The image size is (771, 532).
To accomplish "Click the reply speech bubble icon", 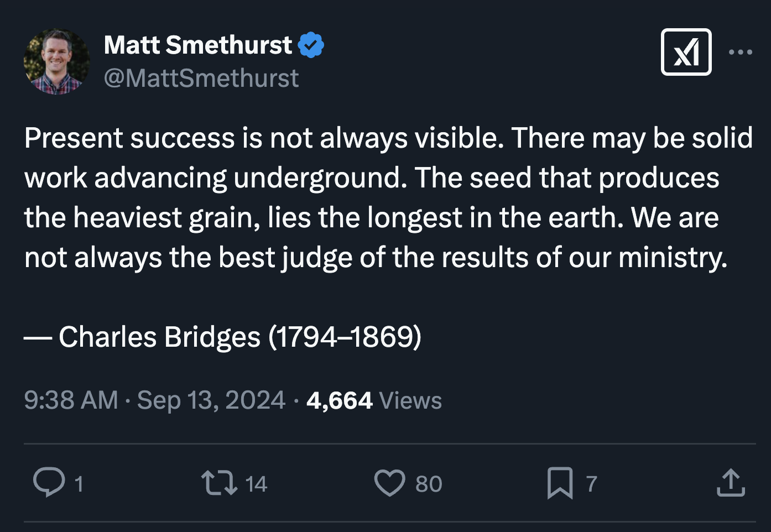I will click(x=49, y=482).
